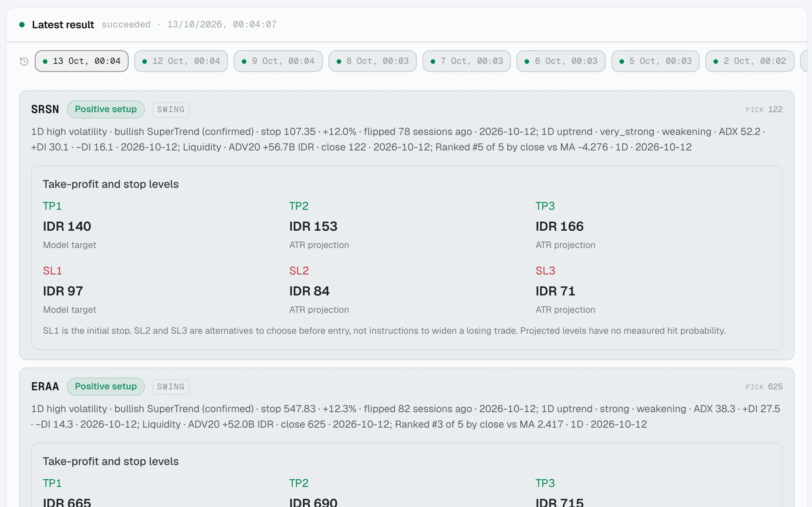The height and width of the screenshot is (507, 812).
Task: Click SRSN's TP2 value IDR 153
Action: point(313,226)
